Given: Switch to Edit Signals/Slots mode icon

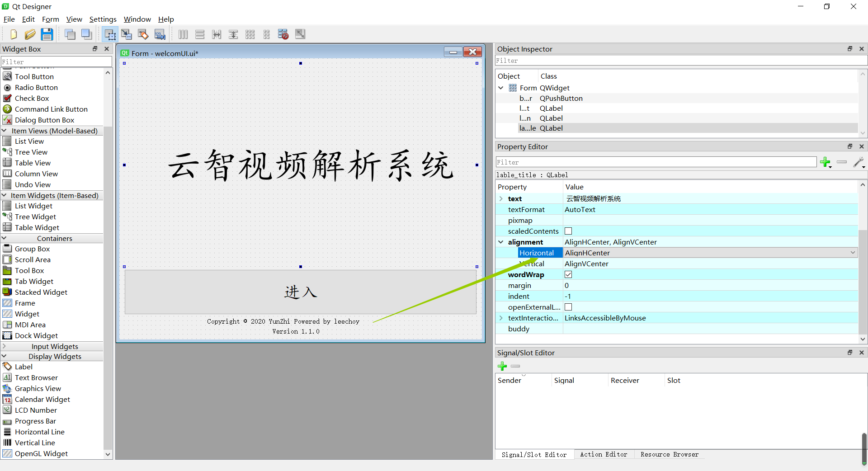Looking at the screenshot, I should click(x=127, y=34).
